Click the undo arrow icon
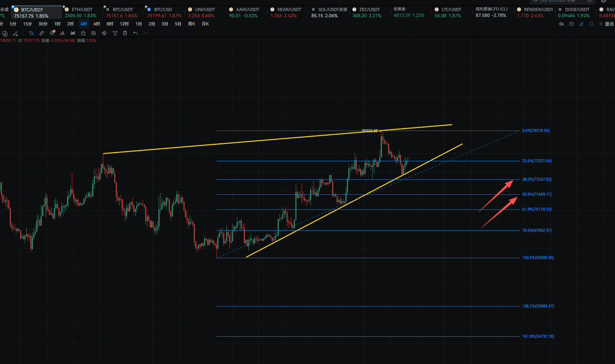 point(135,33)
